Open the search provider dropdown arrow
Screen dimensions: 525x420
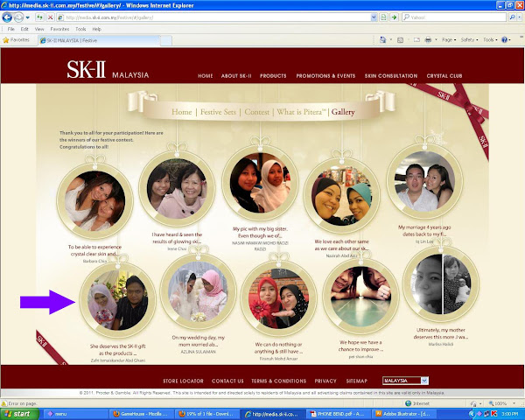coord(519,17)
